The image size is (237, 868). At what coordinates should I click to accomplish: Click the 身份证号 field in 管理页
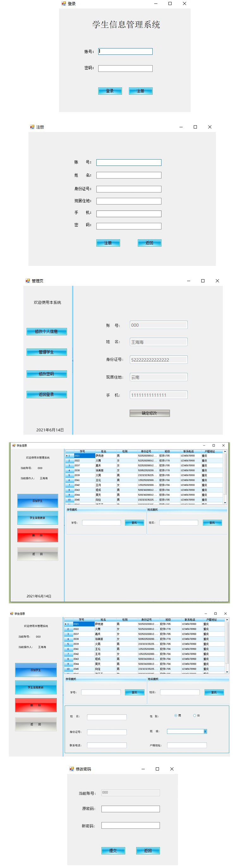159,360
